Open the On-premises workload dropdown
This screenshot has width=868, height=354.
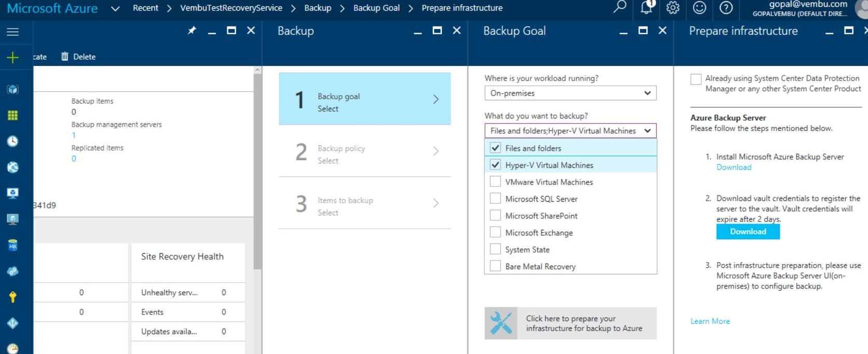point(571,93)
